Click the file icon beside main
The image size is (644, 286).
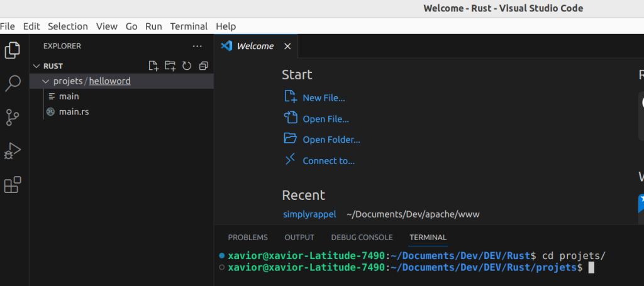52,96
